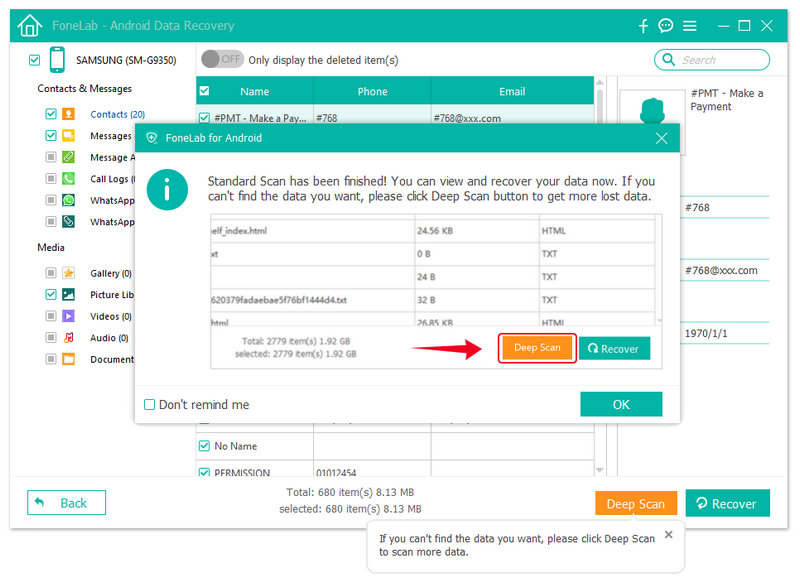The height and width of the screenshot is (583, 800).
Task: Open the hamburger menu icon
Action: click(690, 26)
